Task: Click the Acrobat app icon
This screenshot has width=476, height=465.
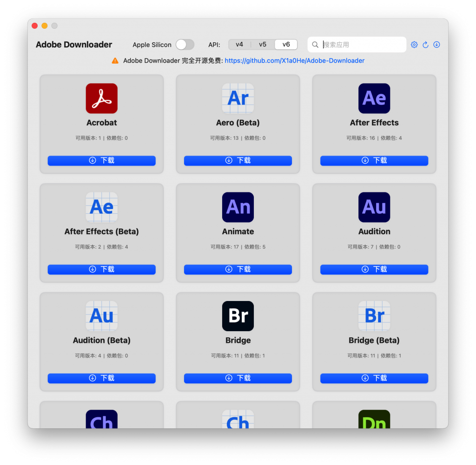Action: [x=101, y=98]
